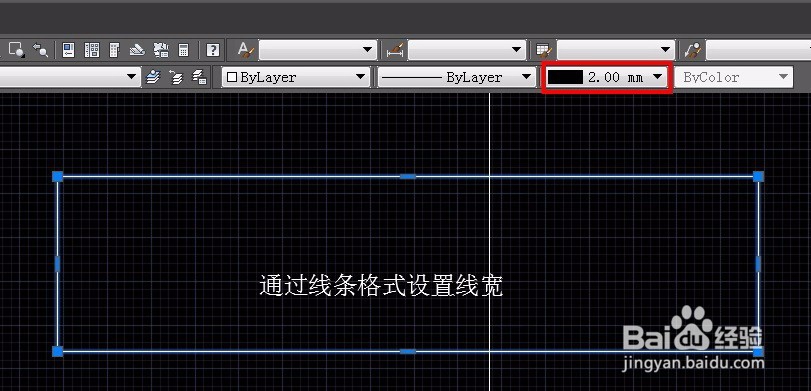Select the rectangle's bottom-left corner grip
This screenshot has width=811, height=391.
tap(57, 352)
